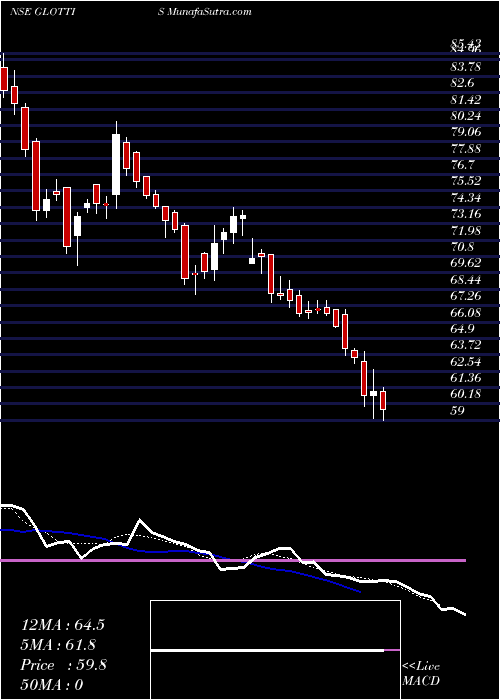Select the 59 price level label

coord(458,411)
